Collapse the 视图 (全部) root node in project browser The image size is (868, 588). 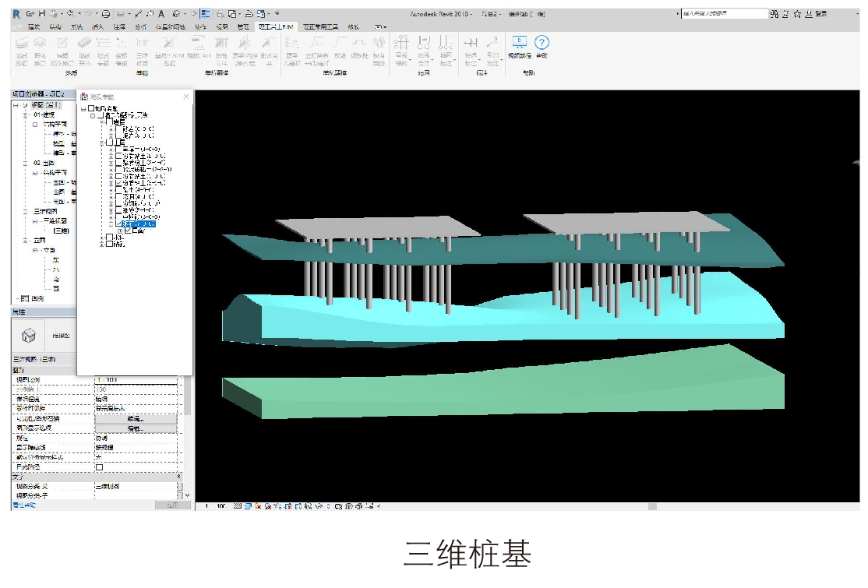16,105
